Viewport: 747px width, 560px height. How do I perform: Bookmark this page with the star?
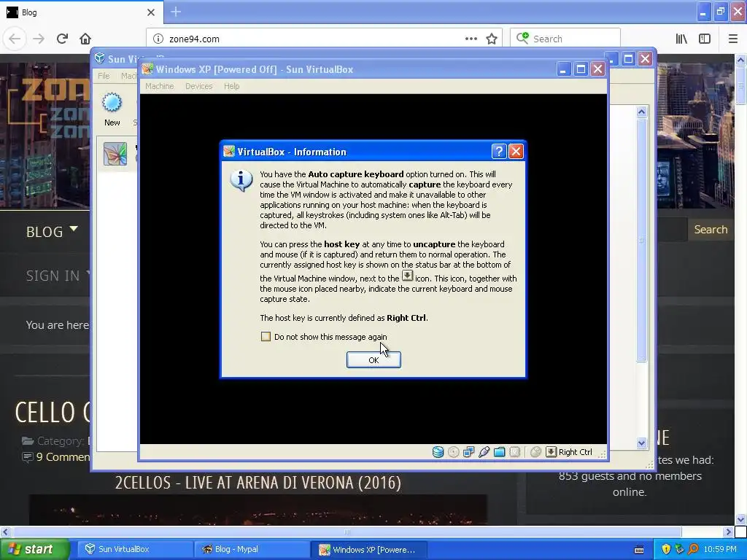(492, 39)
